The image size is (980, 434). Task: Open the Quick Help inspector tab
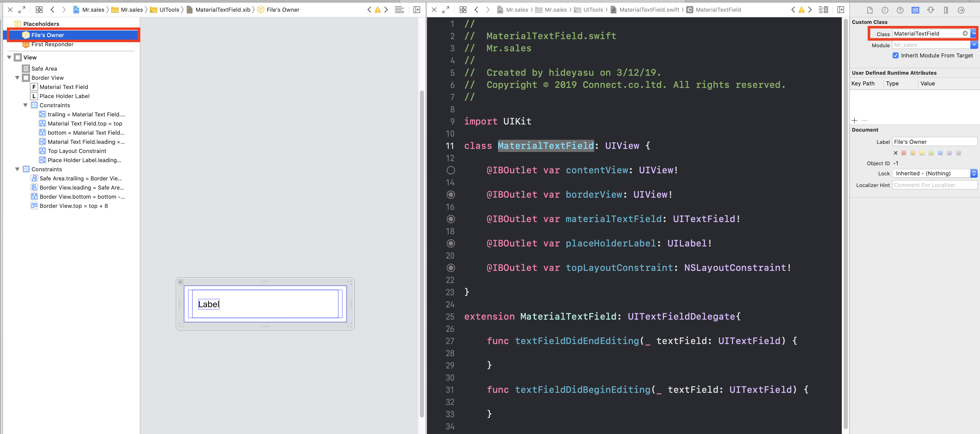tap(900, 10)
